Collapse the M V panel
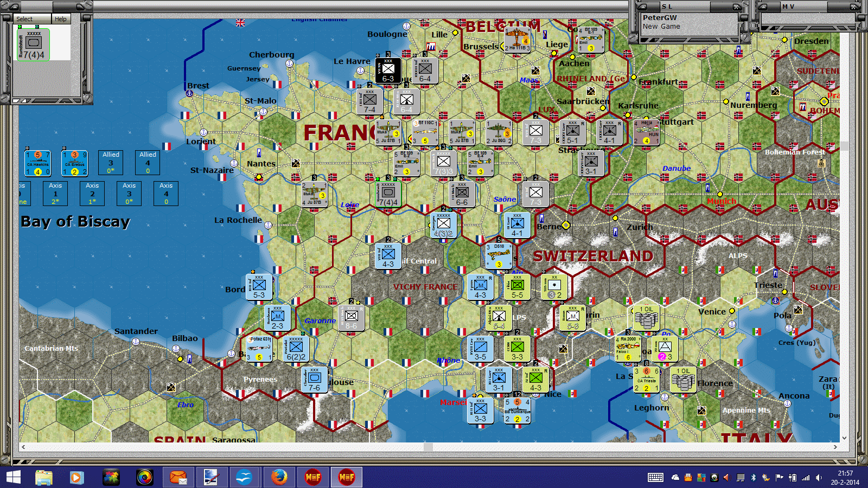868x488 pixels. (763, 7)
